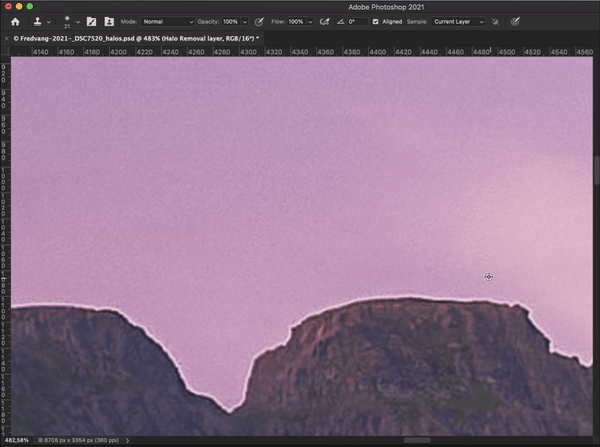600x447 pixels.
Task: Click the brush angle 0° field
Action: pos(357,22)
